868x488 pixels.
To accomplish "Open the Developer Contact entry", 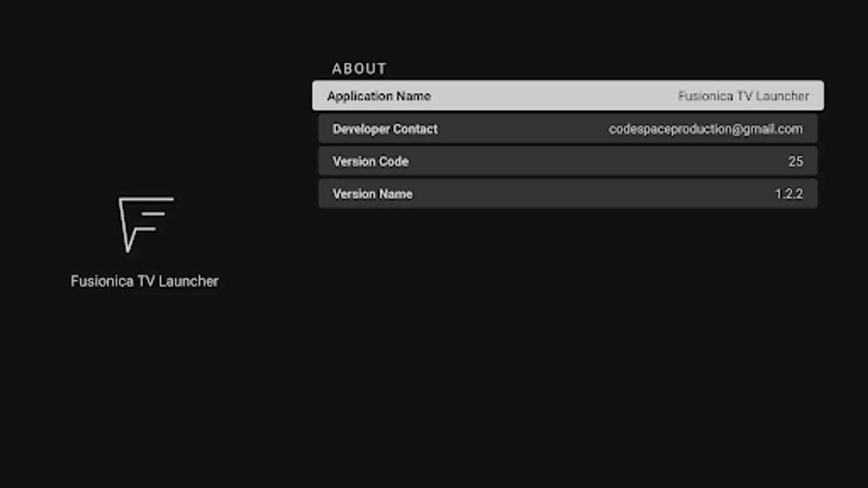I will click(567, 129).
